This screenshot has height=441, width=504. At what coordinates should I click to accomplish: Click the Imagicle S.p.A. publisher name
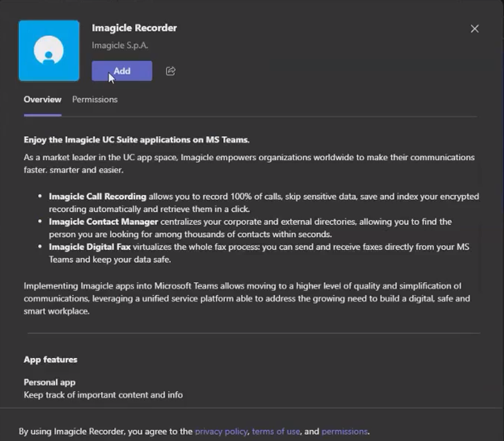click(120, 46)
